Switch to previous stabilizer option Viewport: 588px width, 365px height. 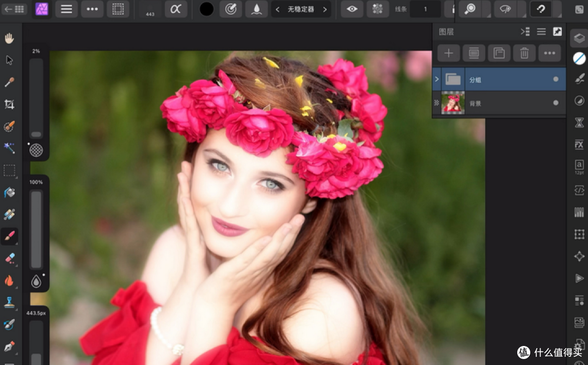click(278, 9)
